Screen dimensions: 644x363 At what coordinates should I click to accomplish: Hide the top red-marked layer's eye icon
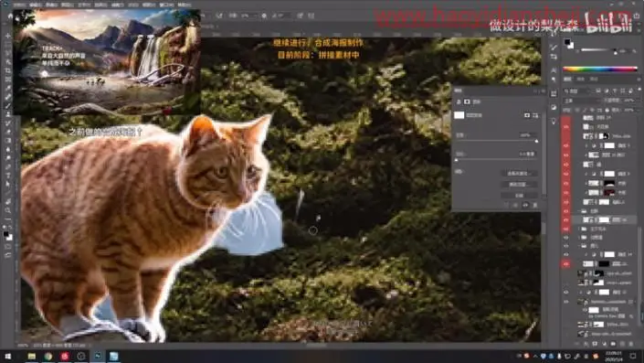pyautogui.click(x=566, y=127)
